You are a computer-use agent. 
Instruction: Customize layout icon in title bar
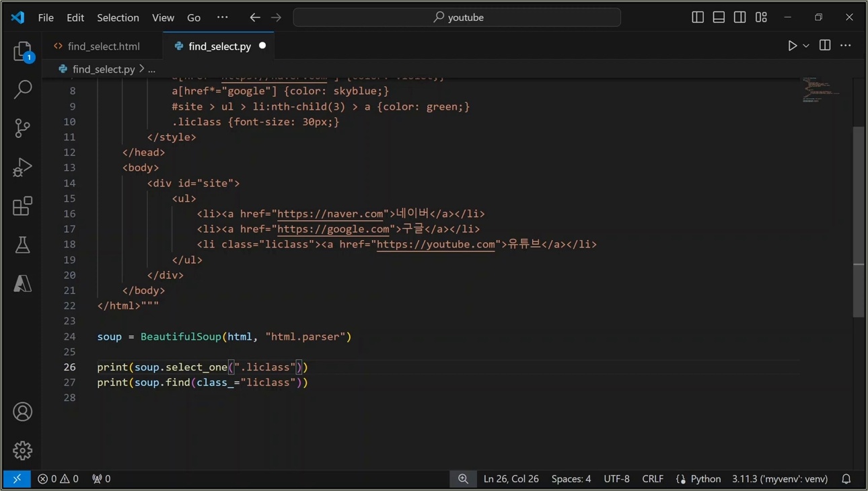pyautogui.click(x=761, y=17)
